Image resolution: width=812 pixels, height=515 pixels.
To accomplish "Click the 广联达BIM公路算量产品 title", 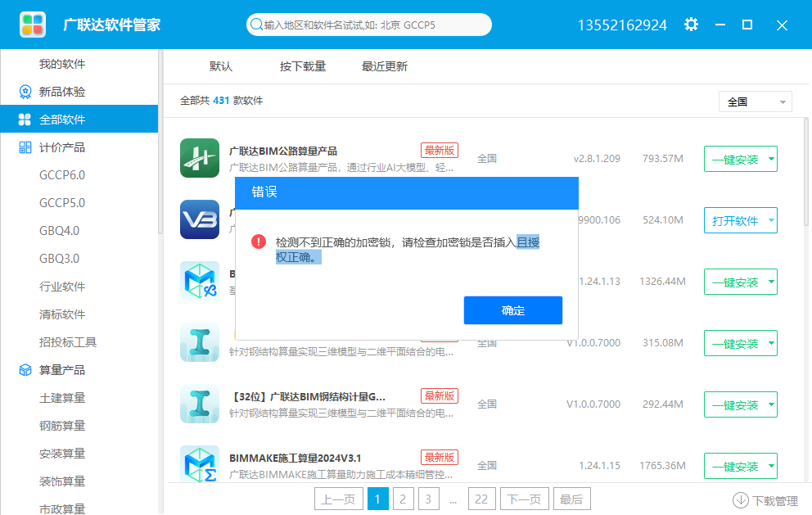I will click(283, 151).
